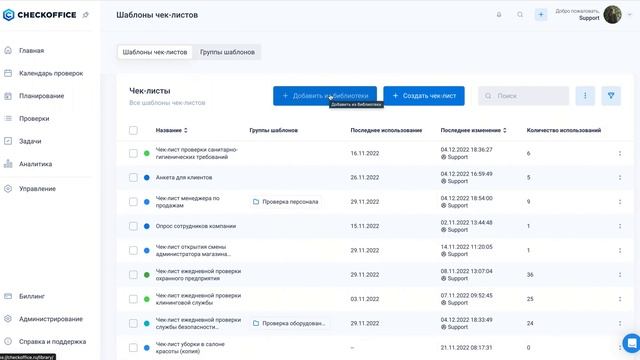Open the toolbar three-dots options button
This screenshot has width=640, height=360.
click(x=585, y=96)
